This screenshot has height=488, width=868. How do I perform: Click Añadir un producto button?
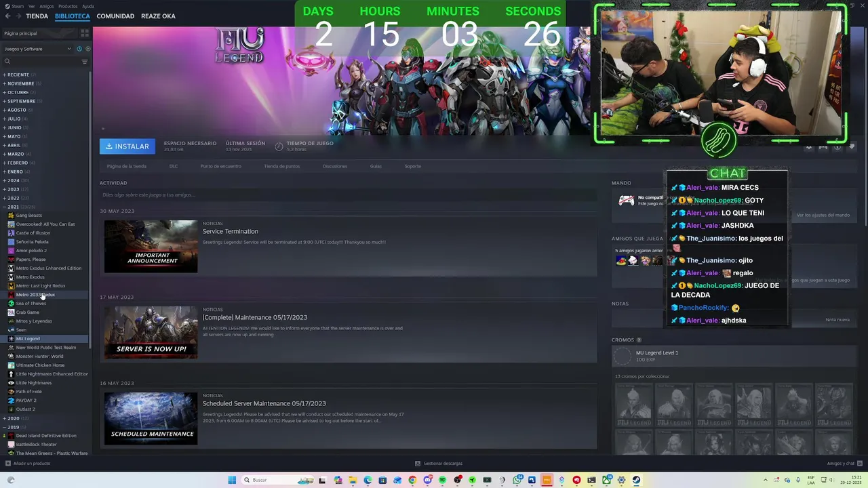[28, 464]
